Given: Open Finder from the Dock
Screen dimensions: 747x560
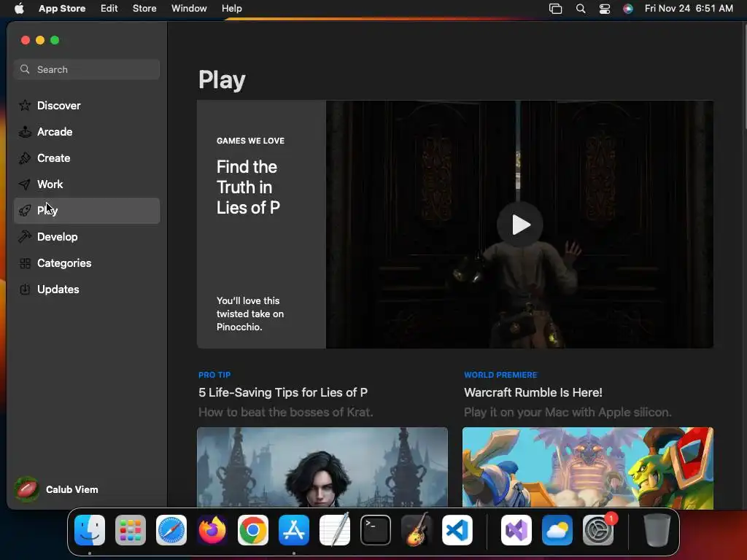Looking at the screenshot, I should (90, 530).
